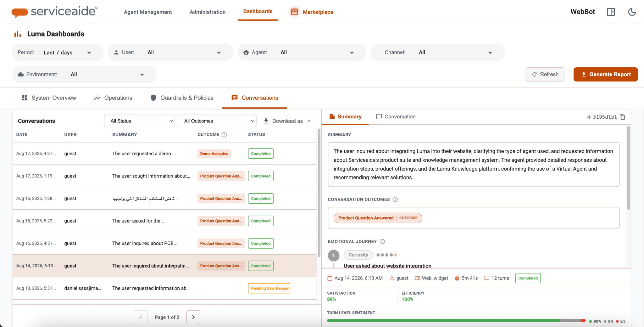Click the turn level sentiment bar
The height and width of the screenshot is (327, 644).
(456, 321)
